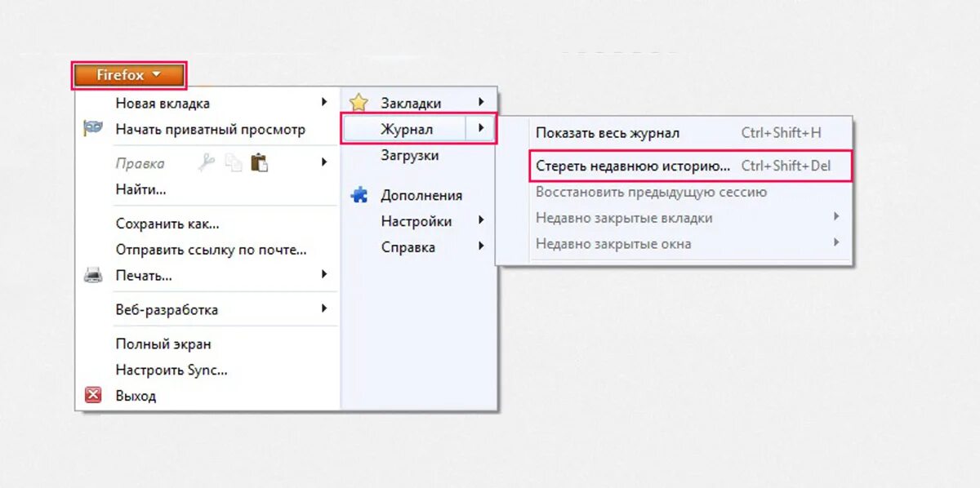The image size is (980, 488).
Task: Expand the Новая вкладка submenu arrow
Action: pos(324,102)
